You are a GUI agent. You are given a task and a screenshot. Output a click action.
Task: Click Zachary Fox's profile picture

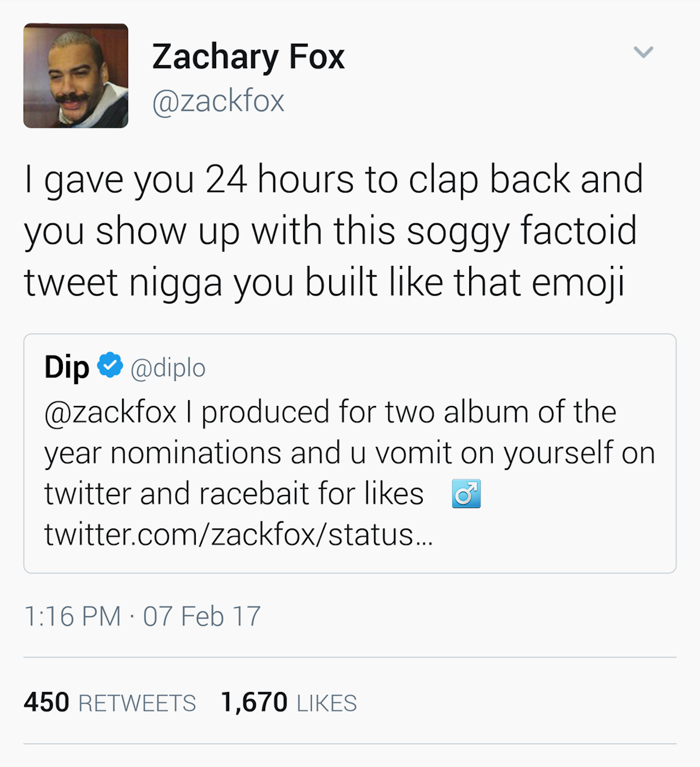tap(75, 75)
